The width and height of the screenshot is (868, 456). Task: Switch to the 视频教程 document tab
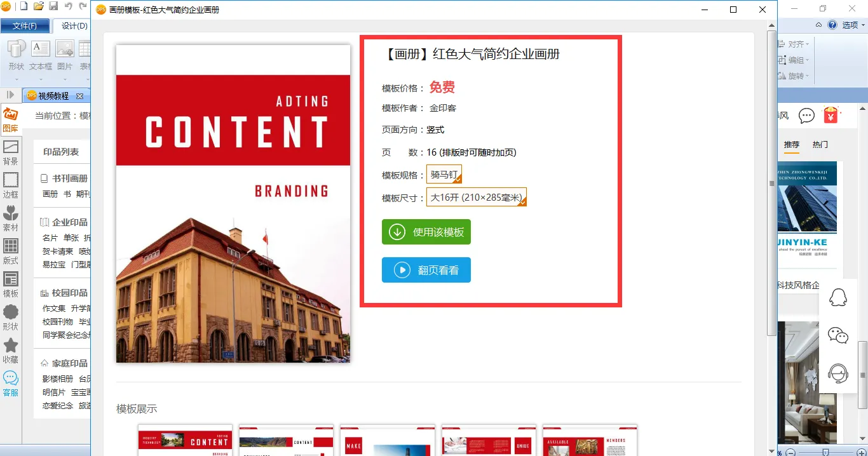coord(53,96)
